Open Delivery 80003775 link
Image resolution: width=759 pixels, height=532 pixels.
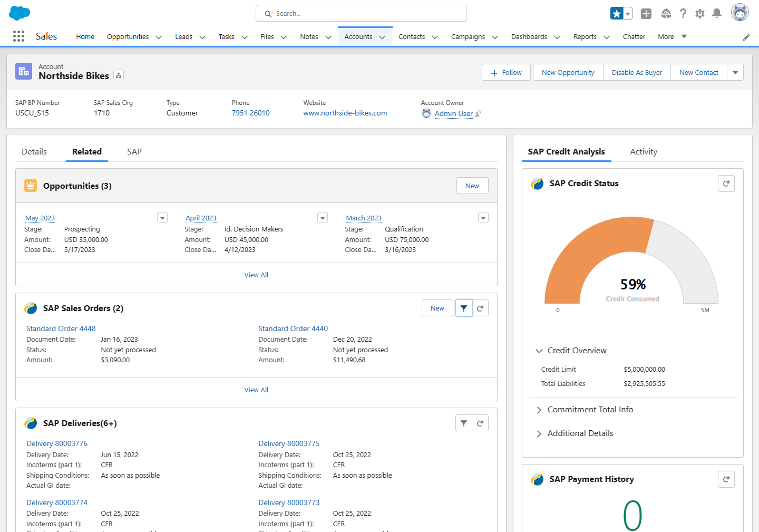click(289, 443)
